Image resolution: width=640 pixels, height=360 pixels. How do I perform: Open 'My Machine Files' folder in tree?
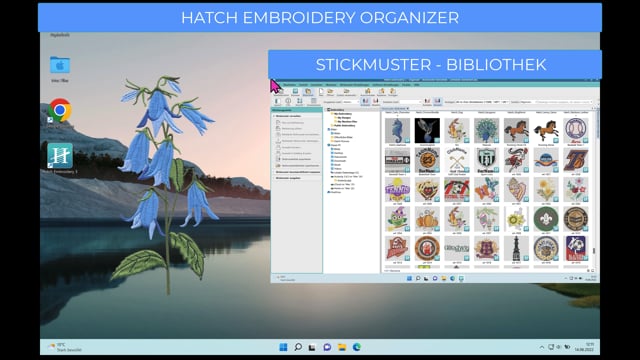click(x=347, y=122)
